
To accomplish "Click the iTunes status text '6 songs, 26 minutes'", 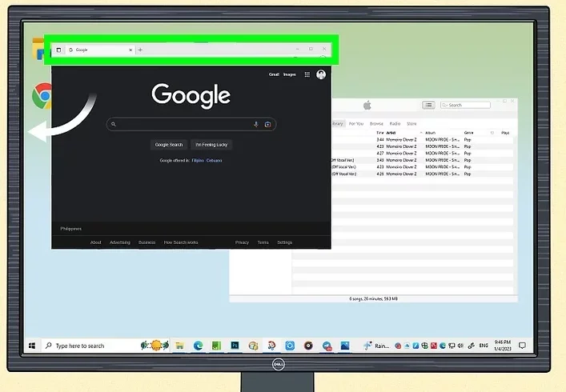I will (373, 299).
